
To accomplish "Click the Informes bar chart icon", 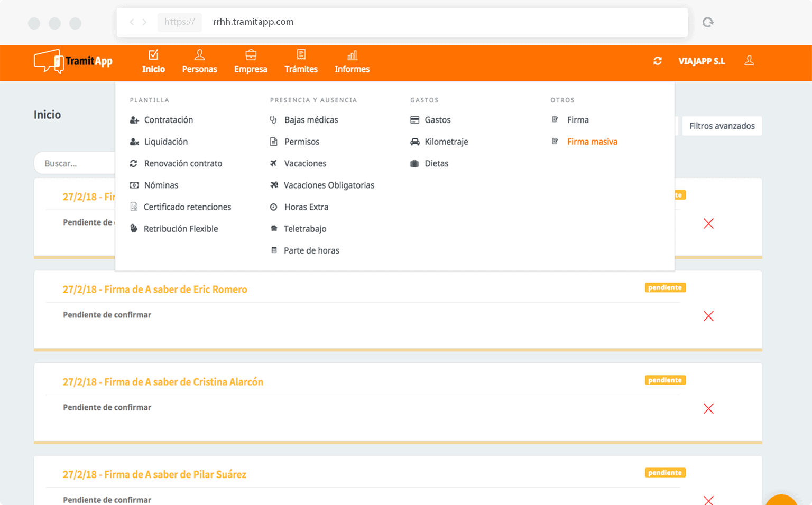I will click(x=352, y=55).
